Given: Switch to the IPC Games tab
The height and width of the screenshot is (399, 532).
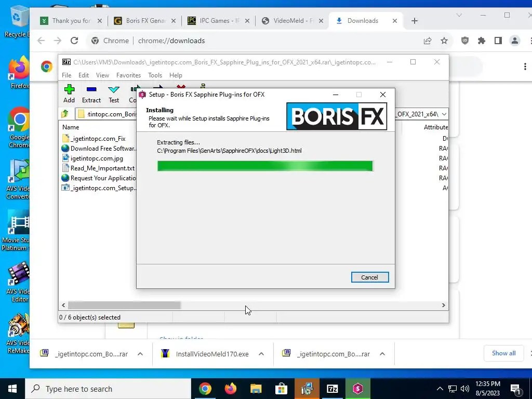Looking at the screenshot, I should pyautogui.click(x=219, y=21).
